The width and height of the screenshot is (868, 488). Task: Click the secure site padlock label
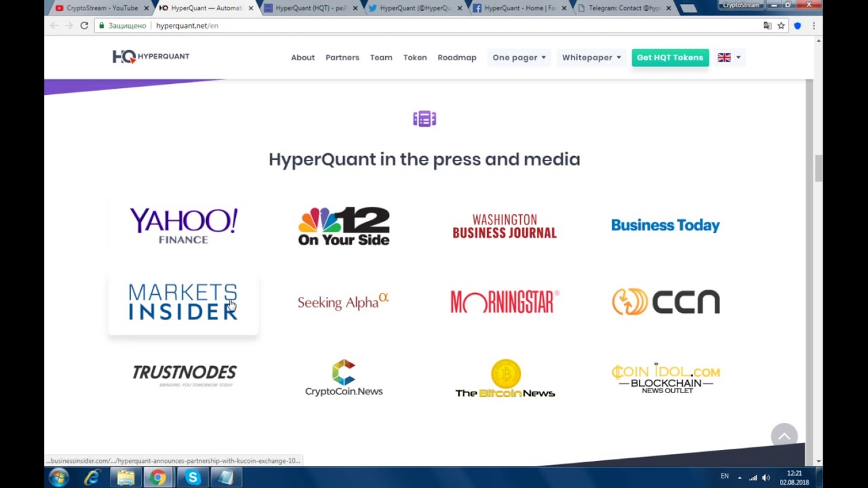pos(123,26)
